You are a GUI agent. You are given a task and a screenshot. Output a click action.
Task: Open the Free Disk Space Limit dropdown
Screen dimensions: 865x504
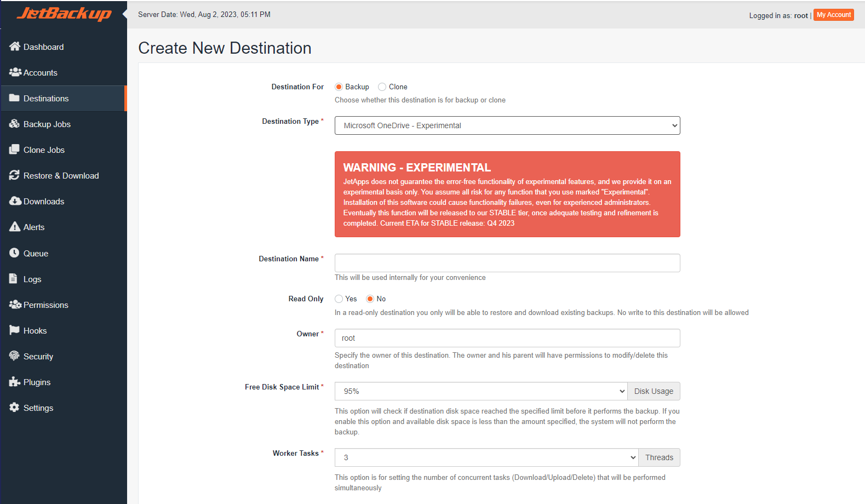click(x=481, y=391)
